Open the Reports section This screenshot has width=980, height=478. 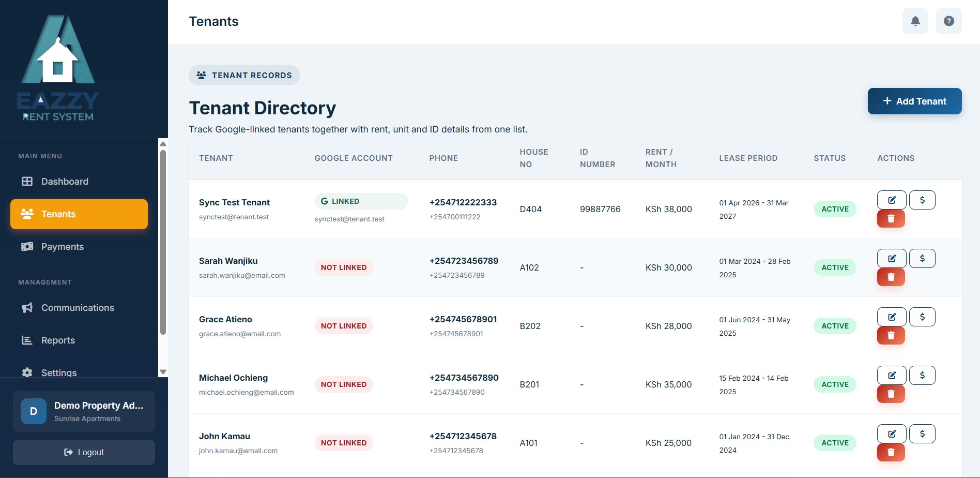point(79,340)
